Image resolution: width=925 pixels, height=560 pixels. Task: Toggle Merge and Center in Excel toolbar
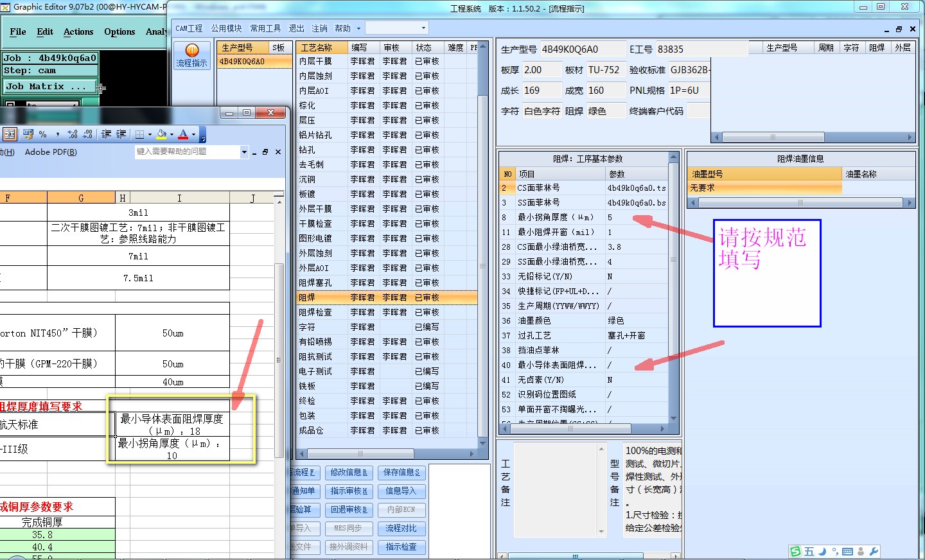click(10, 134)
